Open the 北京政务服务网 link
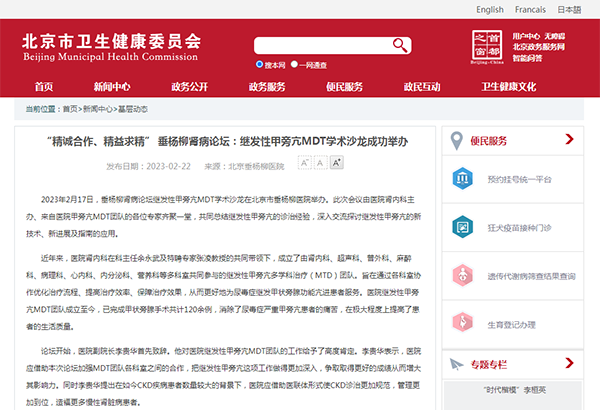 pyautogui.click(x=540, y=46)
